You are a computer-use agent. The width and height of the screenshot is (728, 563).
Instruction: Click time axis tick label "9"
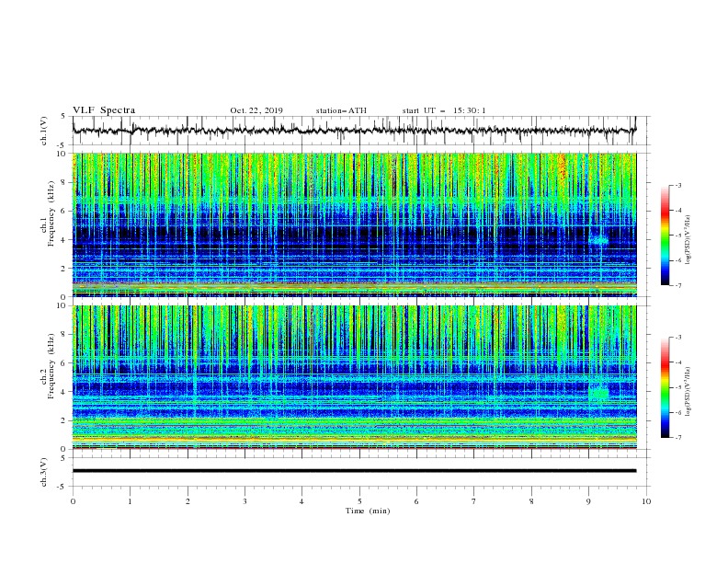[x=588, y=501]
